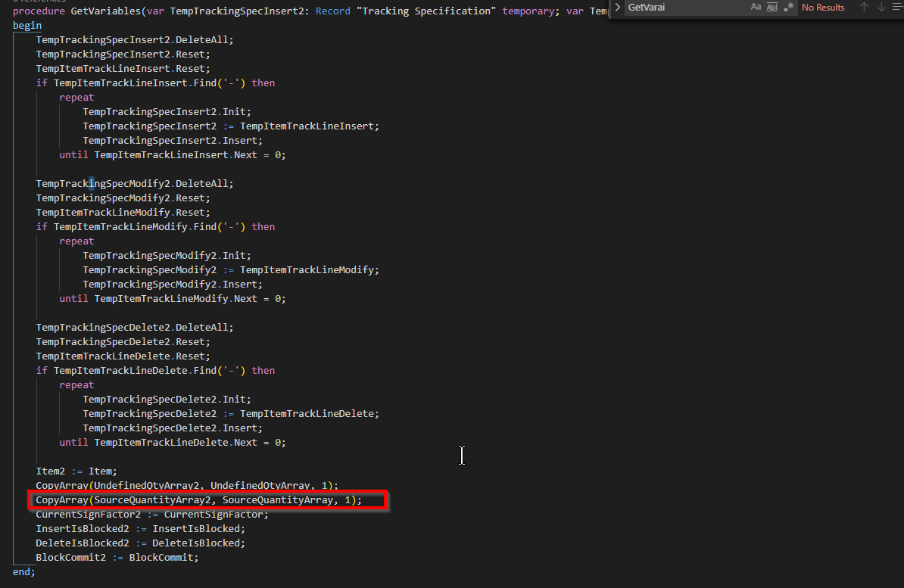
Task: Click 'TempItemTrackLineModify.Reset;' line
Action: click(x=123, y=212)
